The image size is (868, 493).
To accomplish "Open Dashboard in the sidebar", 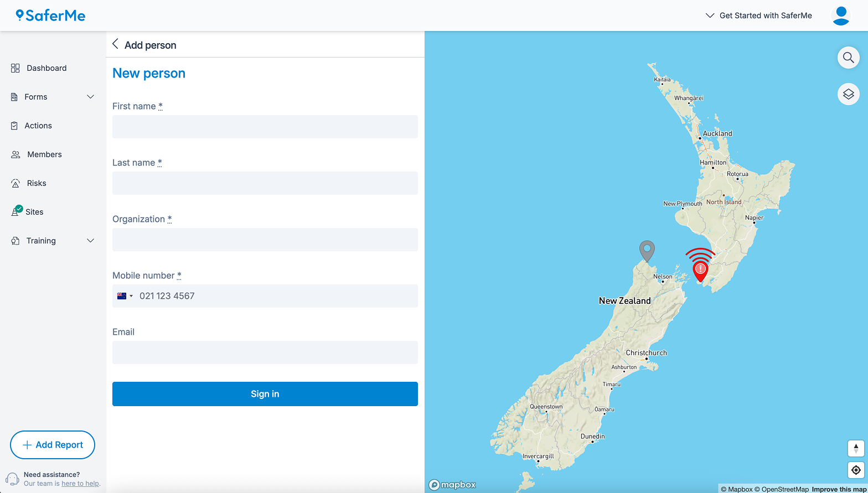I will click(x=46, y=68).
